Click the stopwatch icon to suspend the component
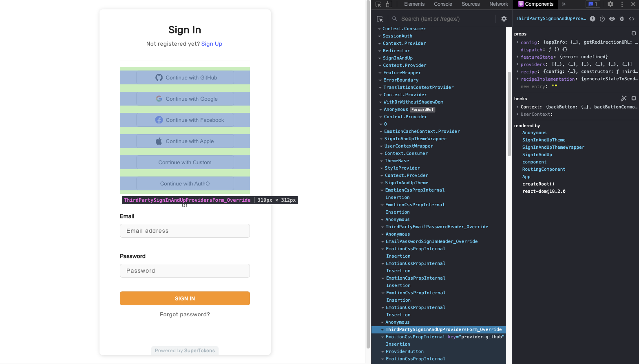Screen dimensions: 639x364 click(602, 18)
